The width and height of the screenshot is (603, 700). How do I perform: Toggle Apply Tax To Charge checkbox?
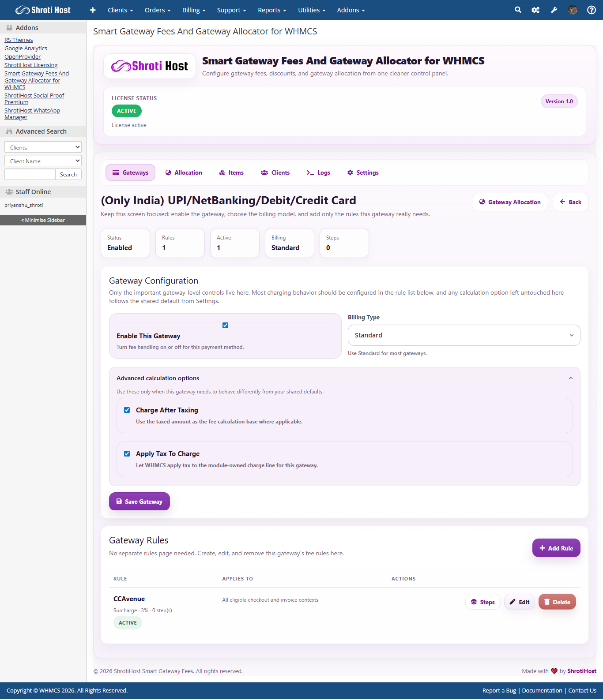click(127, 453)
